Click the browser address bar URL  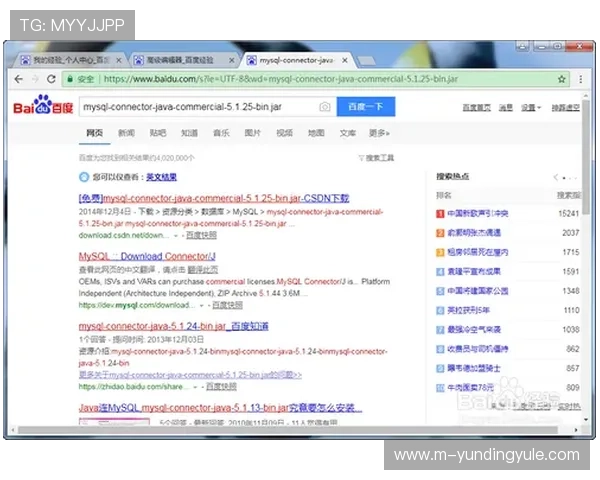pos(280,79)
